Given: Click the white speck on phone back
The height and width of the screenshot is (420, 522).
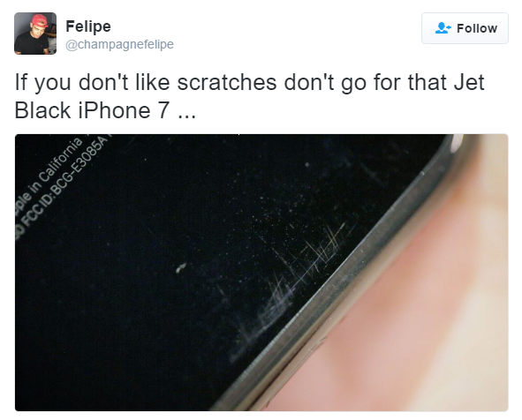Looking at the screenshot, I should (181, 267).
